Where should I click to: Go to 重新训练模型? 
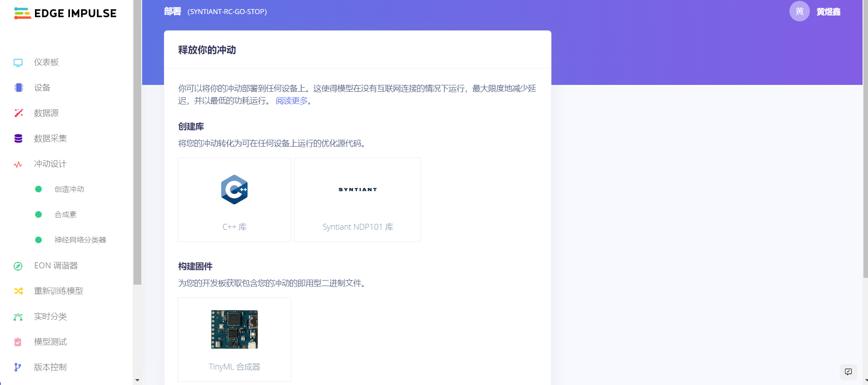(59, 291)
